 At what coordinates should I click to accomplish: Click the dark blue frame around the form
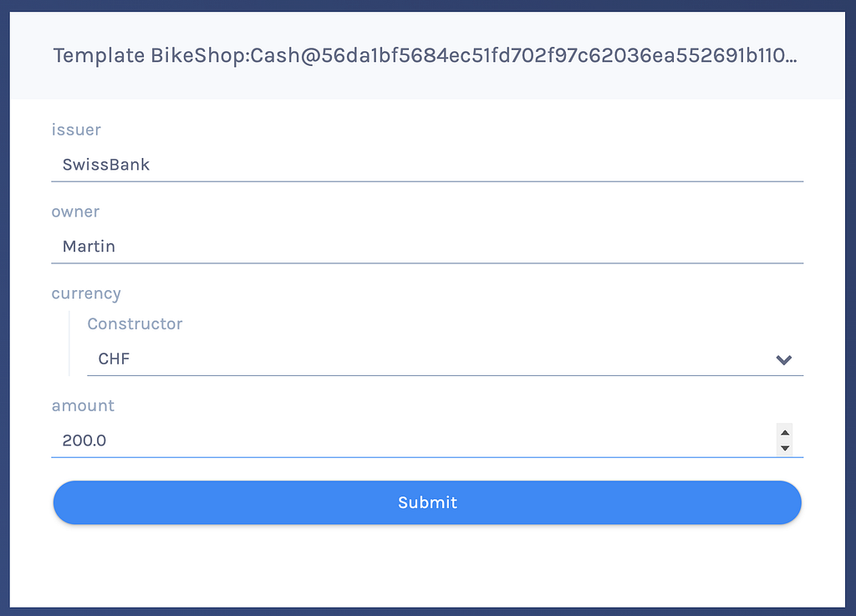[4, 308]
